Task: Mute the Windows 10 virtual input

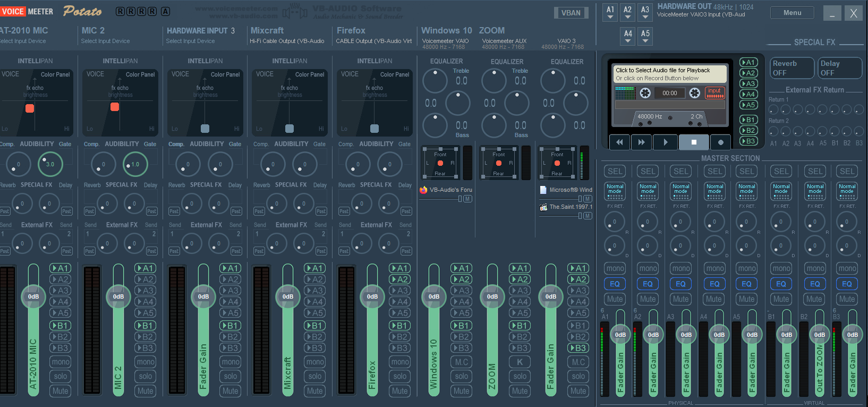Action: pos(462,391)
